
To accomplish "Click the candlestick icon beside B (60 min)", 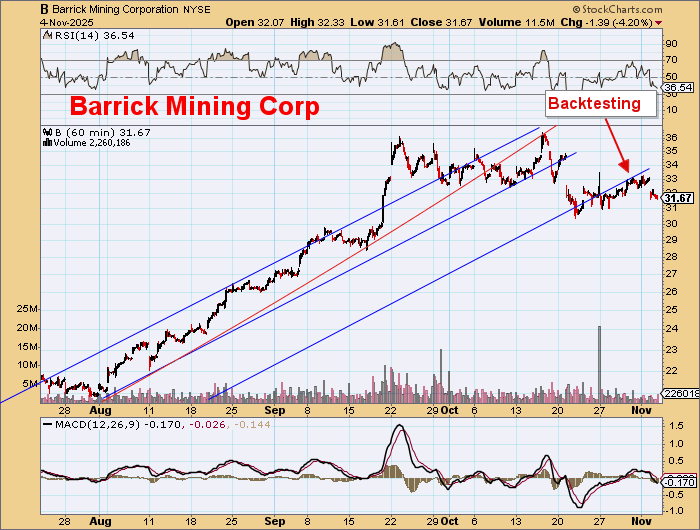I will [x=48, y=133].
